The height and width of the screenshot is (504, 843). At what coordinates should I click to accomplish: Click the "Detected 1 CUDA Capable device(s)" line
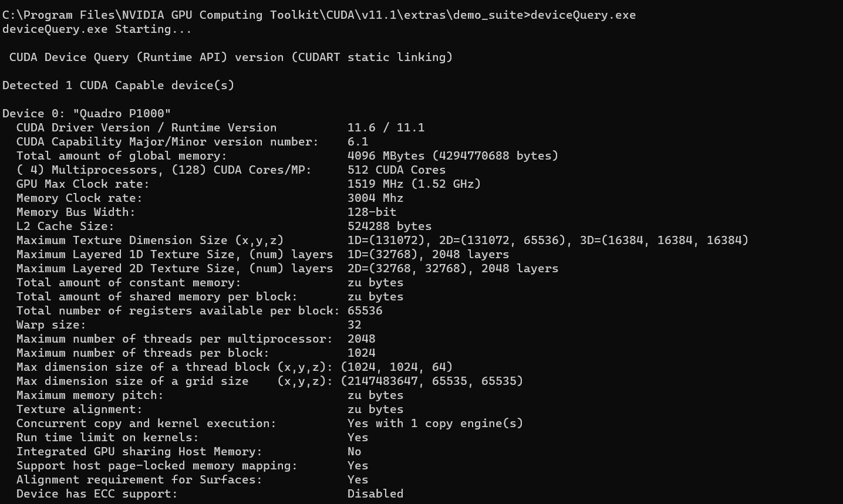coord(118,85)
